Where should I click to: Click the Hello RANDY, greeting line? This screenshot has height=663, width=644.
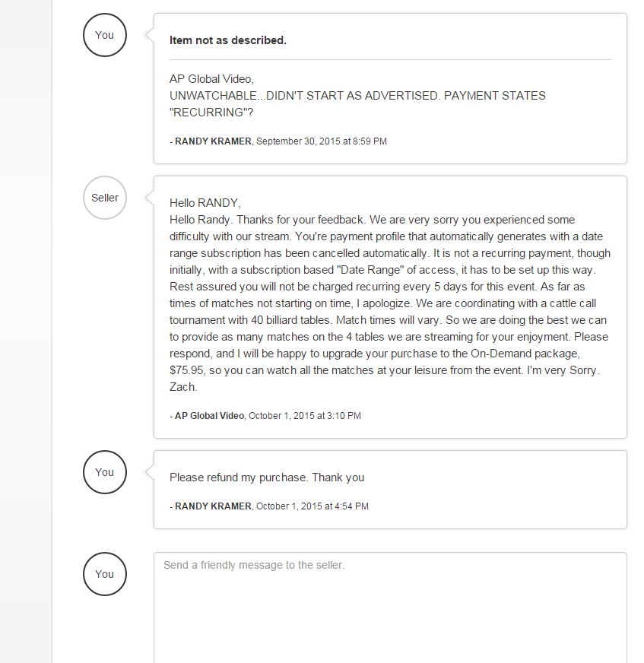(x=205, y=203)
